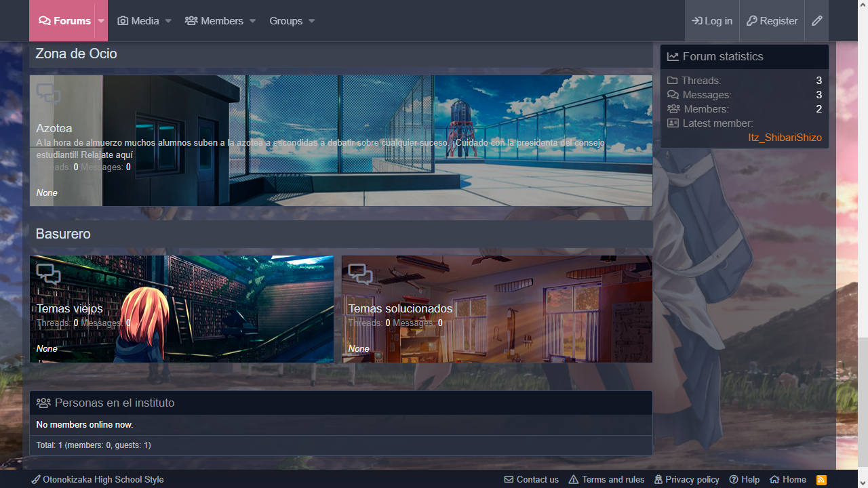Viewport: 868px width, 488px height.
Task: Click 'Total: 1 (members: 0, guests: 1)' text
Action: pyautogui.click(x=94, y=445)
